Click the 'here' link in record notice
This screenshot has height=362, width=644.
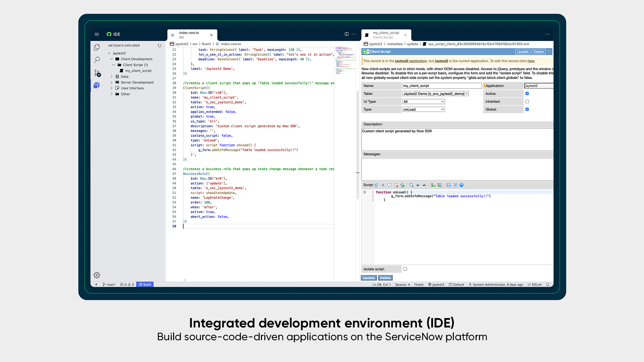pos(531,61)
